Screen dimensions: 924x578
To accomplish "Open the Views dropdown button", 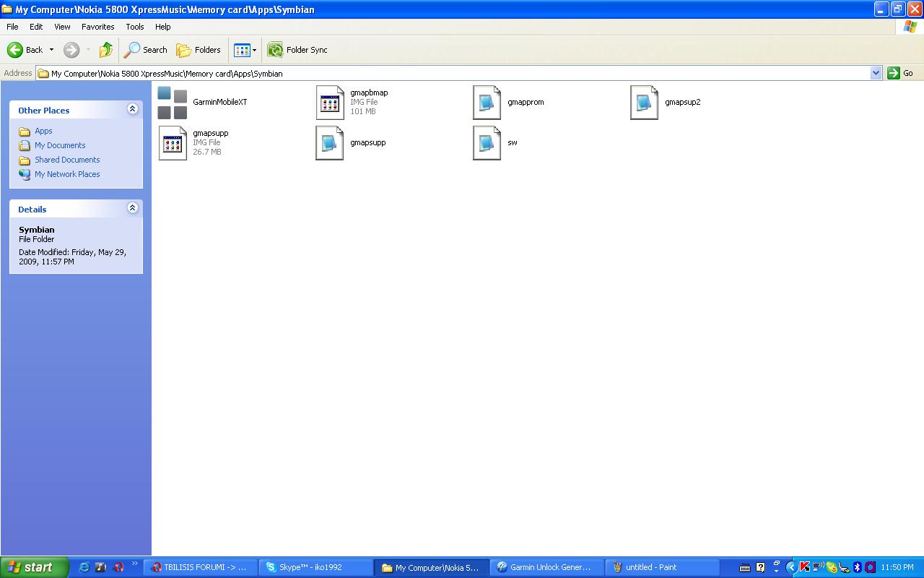I will click(245, 50).
